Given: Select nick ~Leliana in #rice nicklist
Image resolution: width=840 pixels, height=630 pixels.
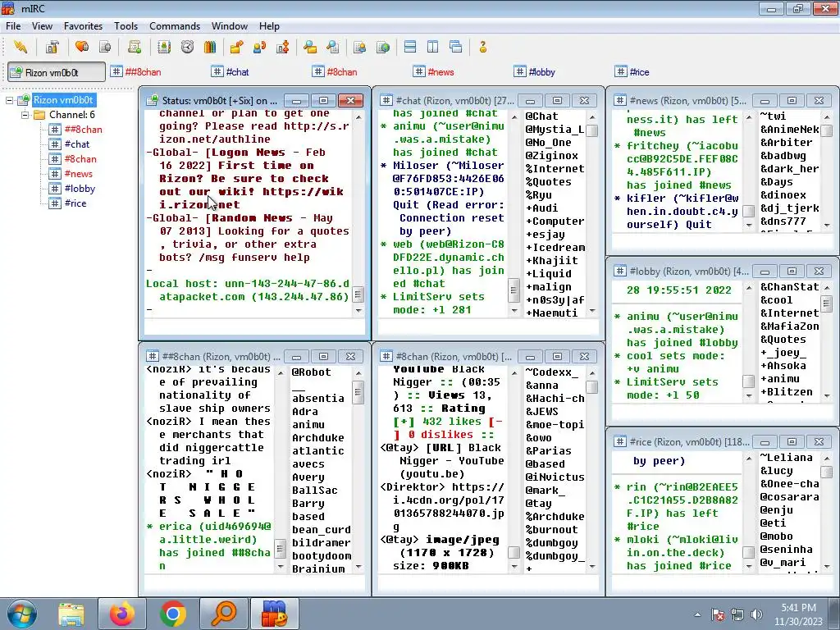Looking at the screenshot, I should click(x=786, y=458).
